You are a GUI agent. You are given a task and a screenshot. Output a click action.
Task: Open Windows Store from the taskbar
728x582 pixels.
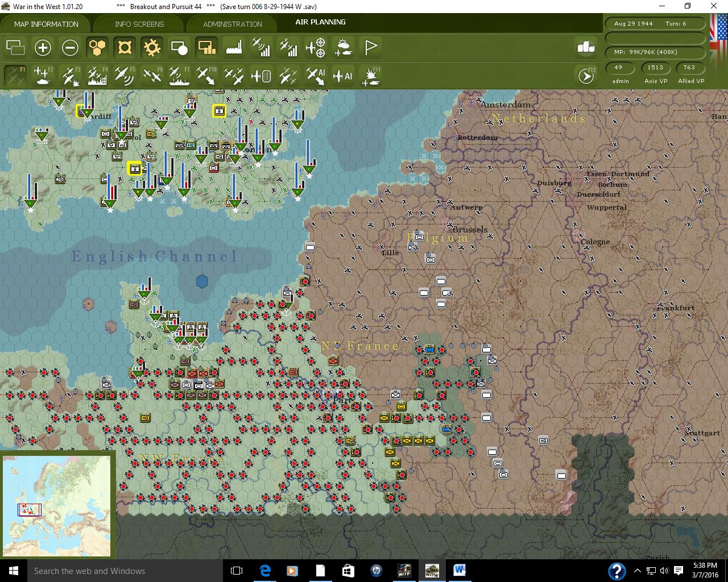(x=348, y=571)
